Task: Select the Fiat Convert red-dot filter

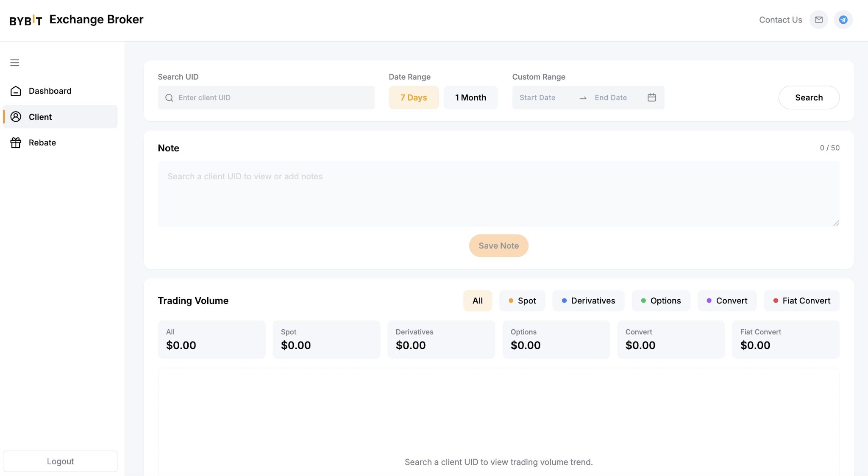Action: click(801, 301)
